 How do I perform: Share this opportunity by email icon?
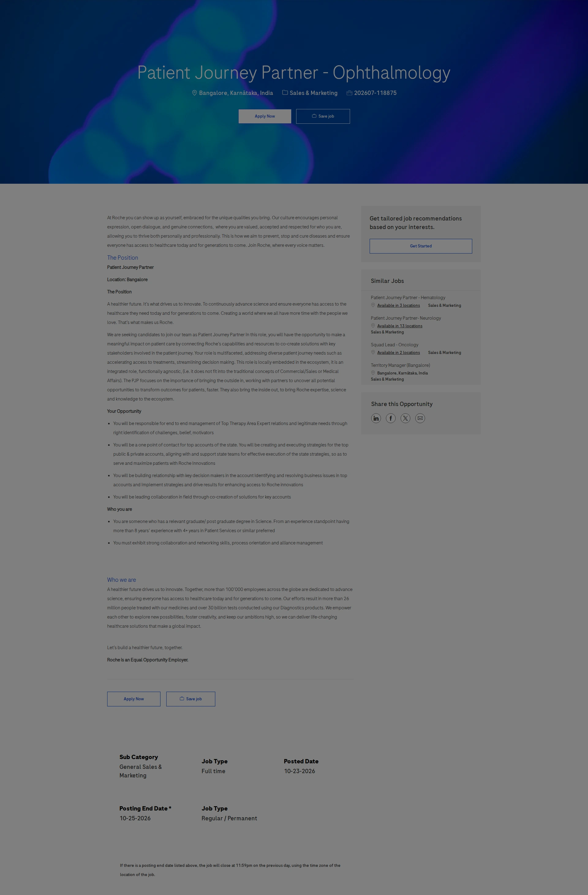420,418
